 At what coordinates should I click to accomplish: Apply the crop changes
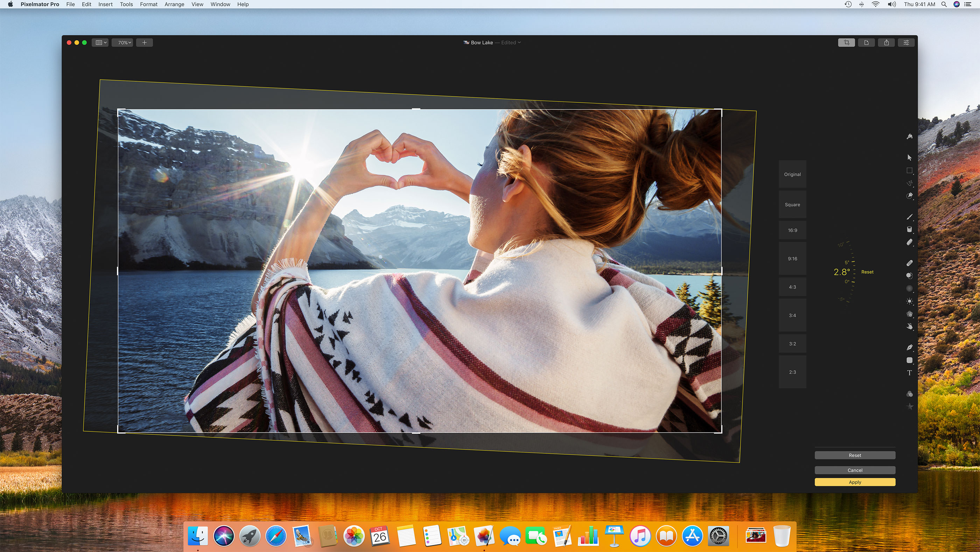point(855,482)
